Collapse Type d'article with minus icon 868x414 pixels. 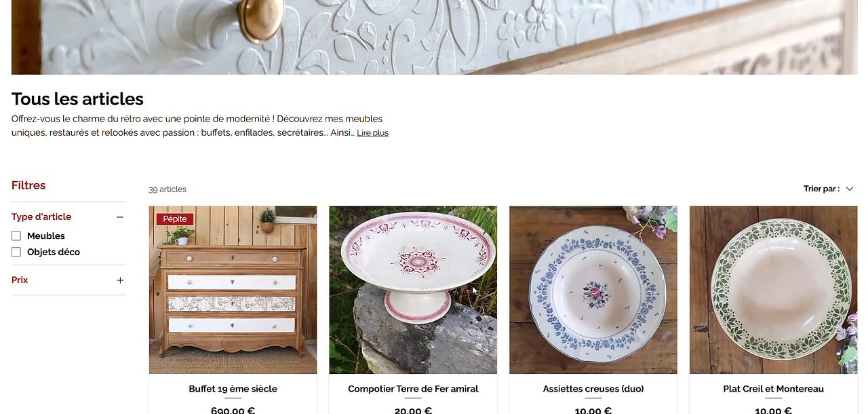tap(120, 217)
